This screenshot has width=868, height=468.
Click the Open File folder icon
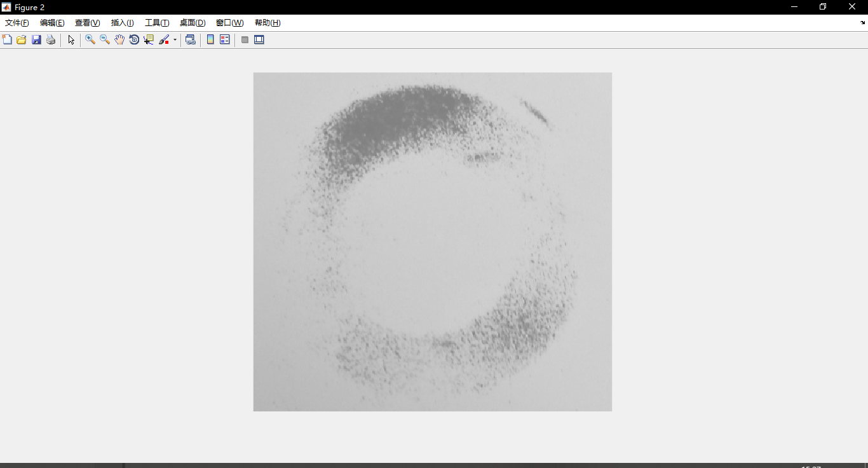pyautogui.click(x=22, y=39)
